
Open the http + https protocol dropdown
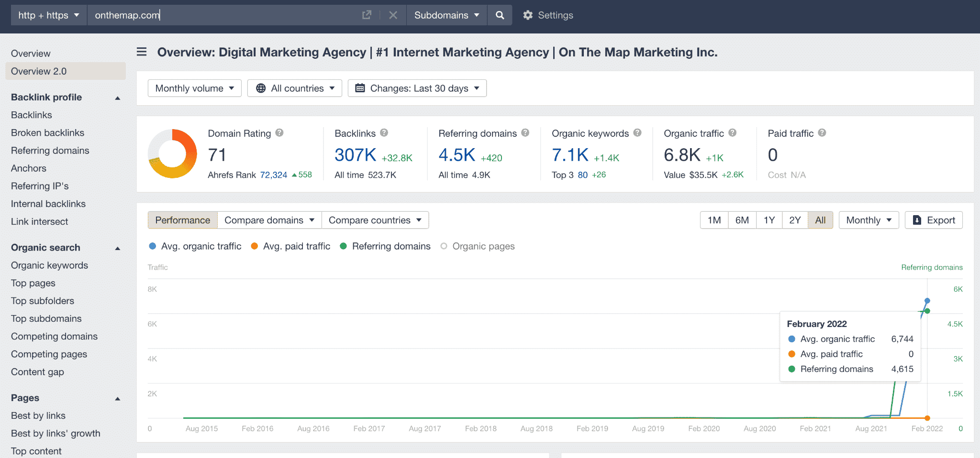click(49, 15)
